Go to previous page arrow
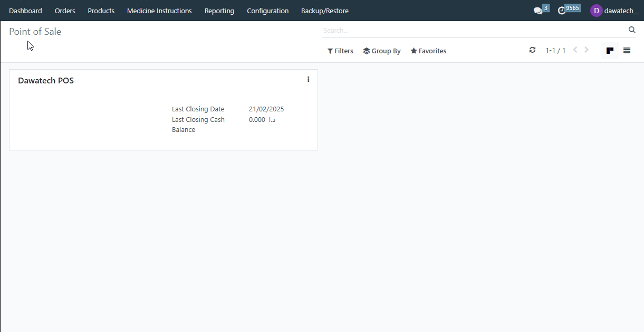Viewport: 644px width, 332px height. [575, 50]
